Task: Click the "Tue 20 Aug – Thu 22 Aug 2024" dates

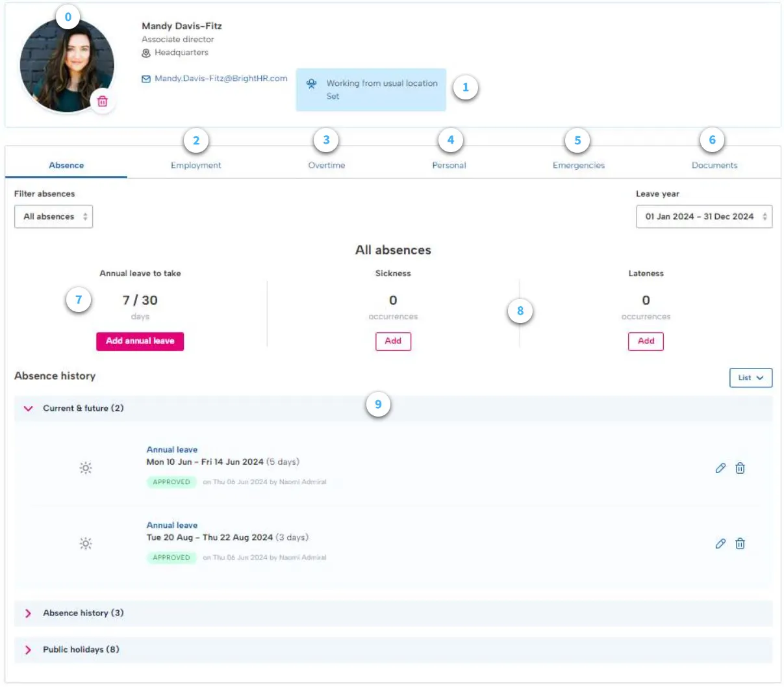Action: 210,538
